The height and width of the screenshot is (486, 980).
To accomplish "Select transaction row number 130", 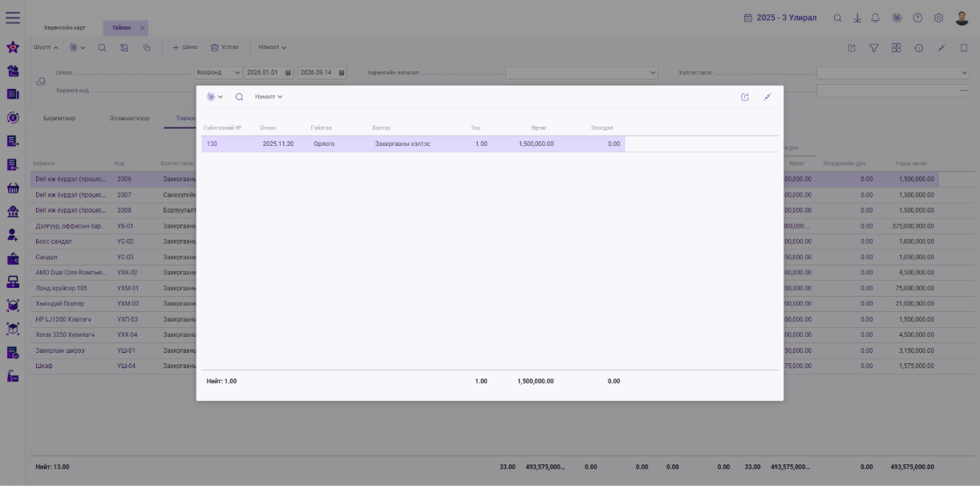I will click(x=413, y=144).
